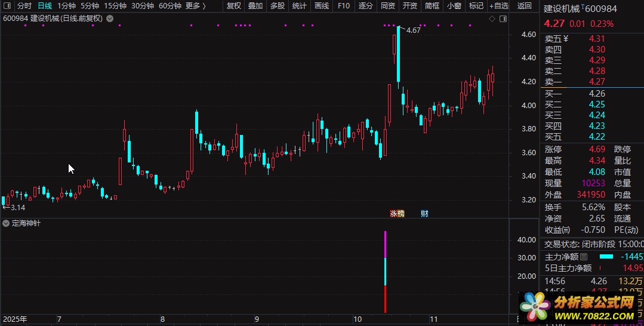Switch to 15分钟 chart period
Image resolution: width=644 pixels, height=326 pixels.
pyautogui.click(x=115, y=6)
